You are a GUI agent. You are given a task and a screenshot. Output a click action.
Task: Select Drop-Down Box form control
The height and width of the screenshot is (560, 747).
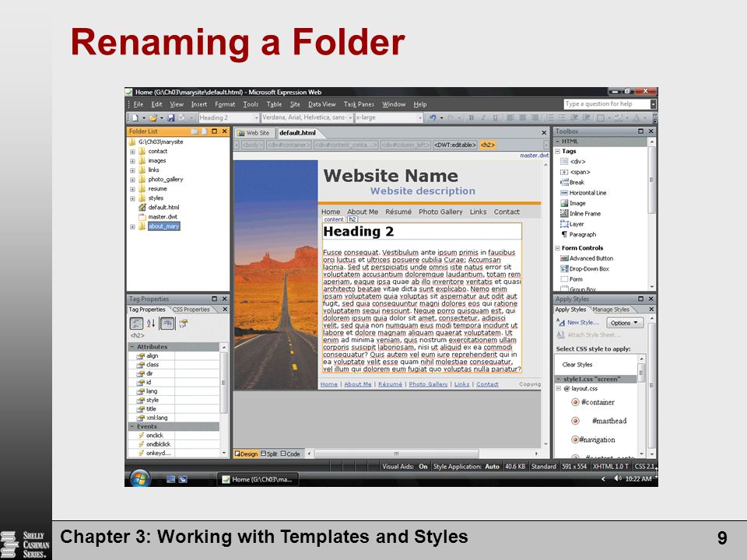pos(584,268)
